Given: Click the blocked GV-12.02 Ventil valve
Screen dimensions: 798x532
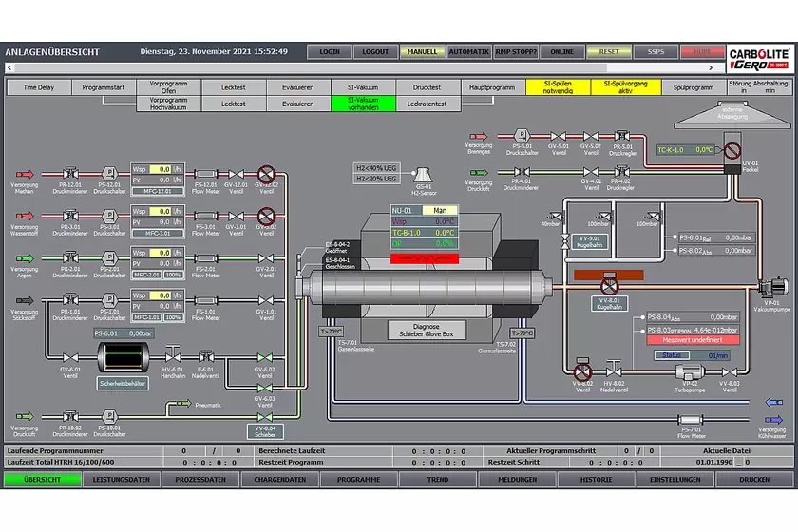Looking at the screenshot, I should tap(266, 174).
